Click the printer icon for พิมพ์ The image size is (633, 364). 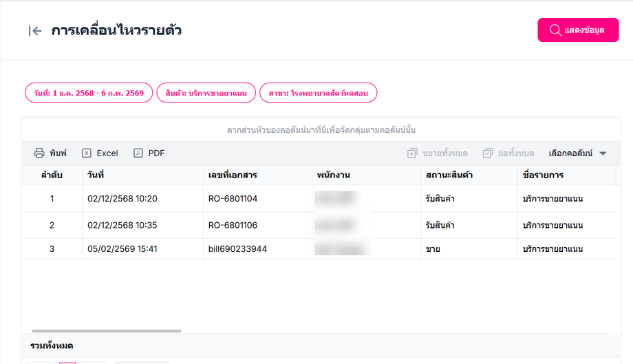40,153
